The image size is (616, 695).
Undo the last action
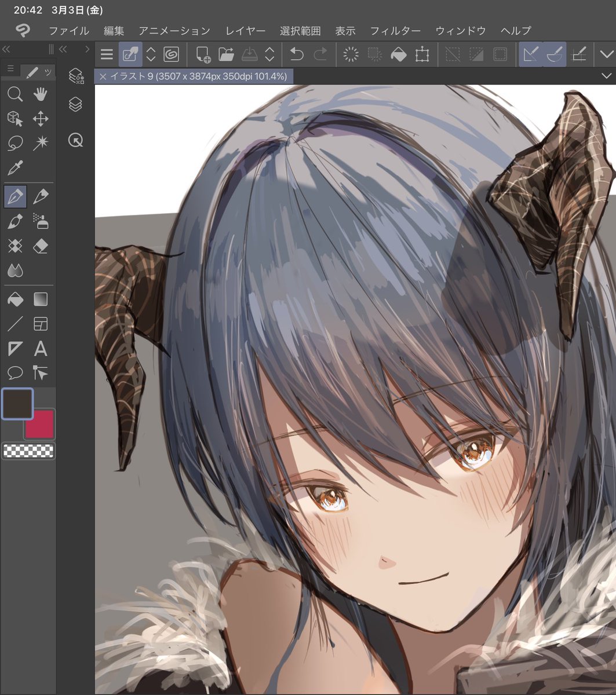tap(296, 54)
